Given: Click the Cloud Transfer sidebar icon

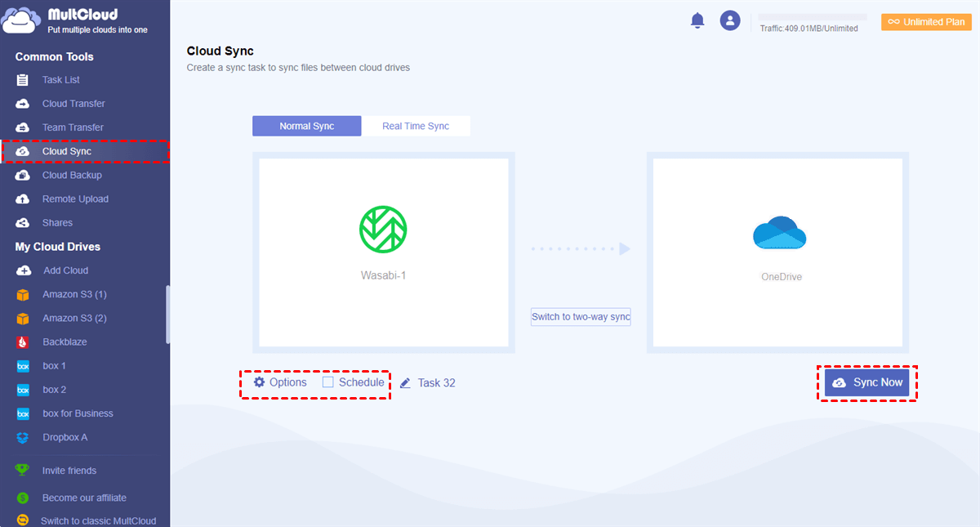Looking at the screenshot, I should 23,104.
